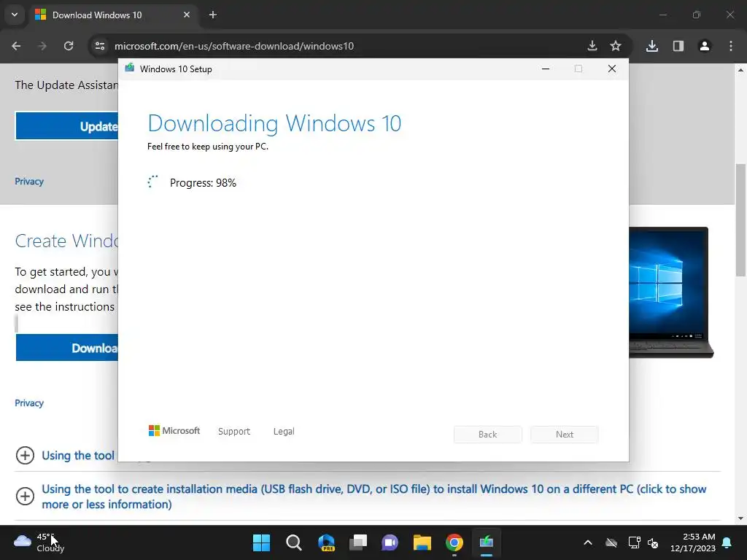Open Legal link in Setup dialog
This screenshot has width=747, height=560.
click(284, 432)
